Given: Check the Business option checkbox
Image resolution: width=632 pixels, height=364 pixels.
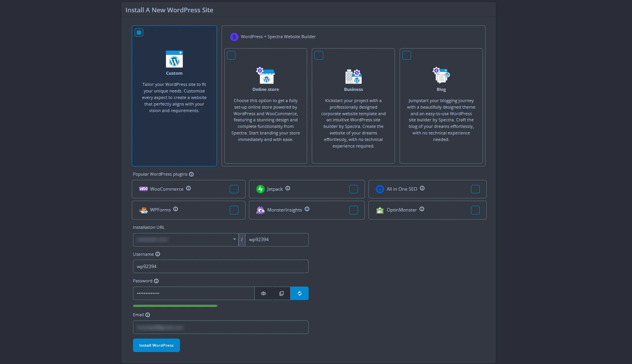Looking at the screenshot, I should (319, 55).
